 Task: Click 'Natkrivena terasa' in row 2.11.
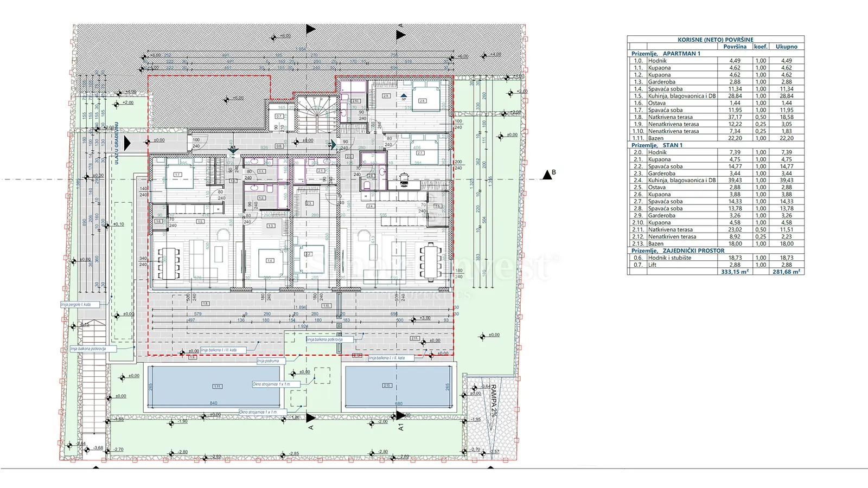tap(670, 229)
